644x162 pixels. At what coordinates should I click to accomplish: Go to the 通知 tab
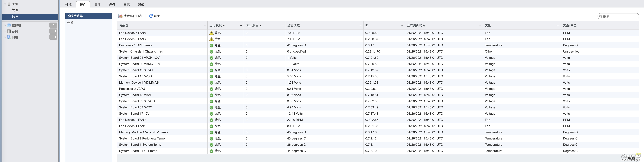click(x=141, y=5)
